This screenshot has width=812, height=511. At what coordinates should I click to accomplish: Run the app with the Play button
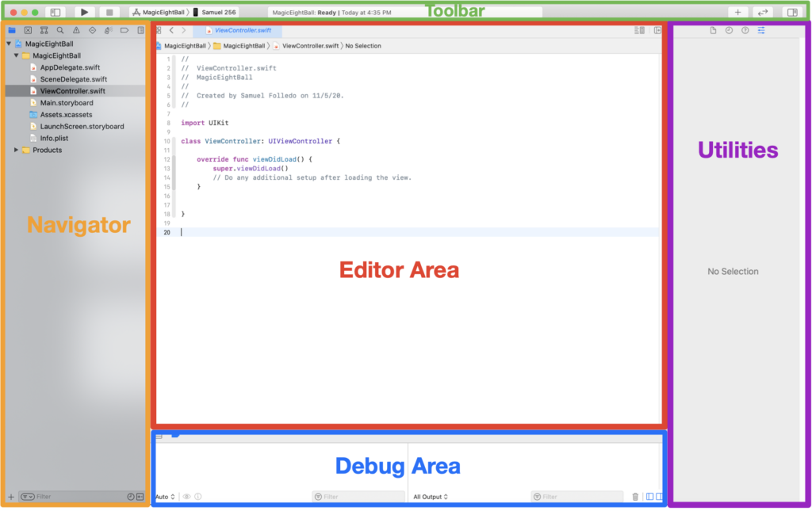click(84, 12)
